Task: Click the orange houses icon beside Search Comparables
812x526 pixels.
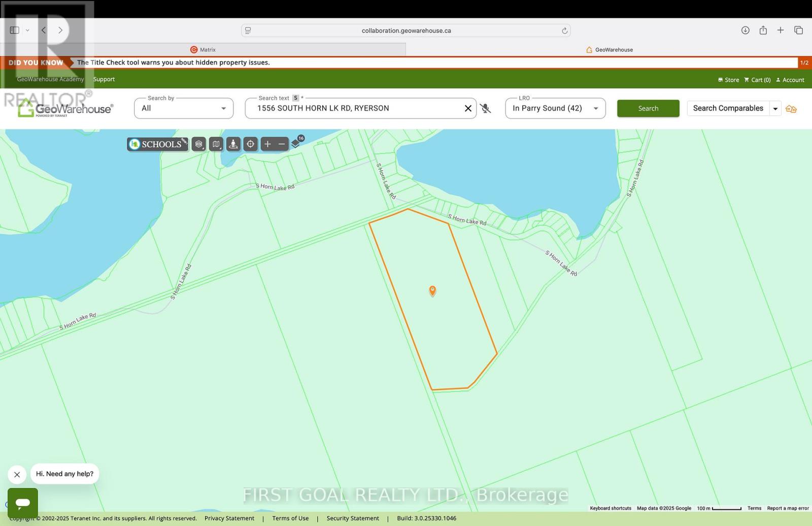Action: 791,109
